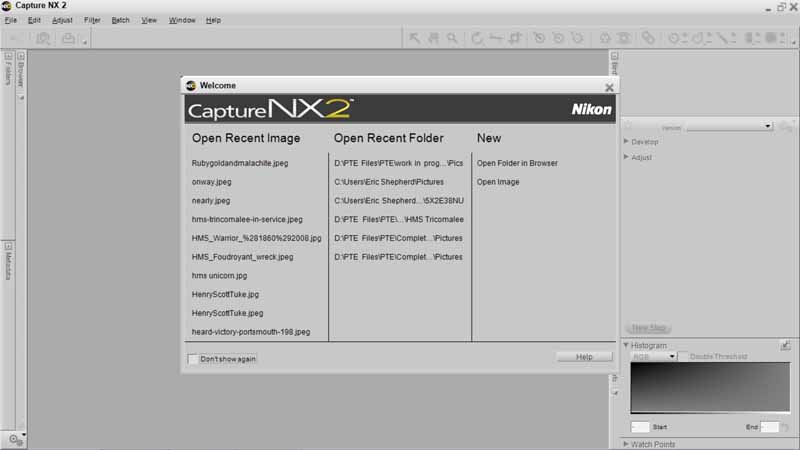Expand the Bird's Eye panel
Image resolution: width=800 pixels, height=450 pixels.
[614, 56]
